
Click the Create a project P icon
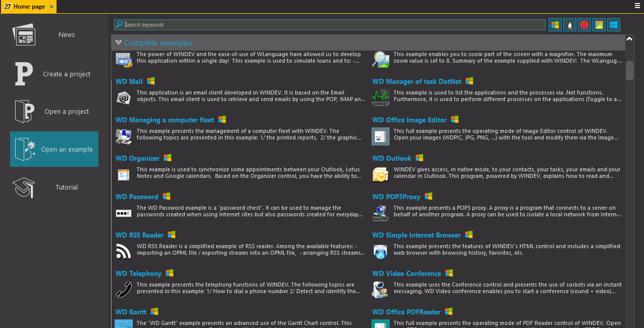[x=24, y=74]
